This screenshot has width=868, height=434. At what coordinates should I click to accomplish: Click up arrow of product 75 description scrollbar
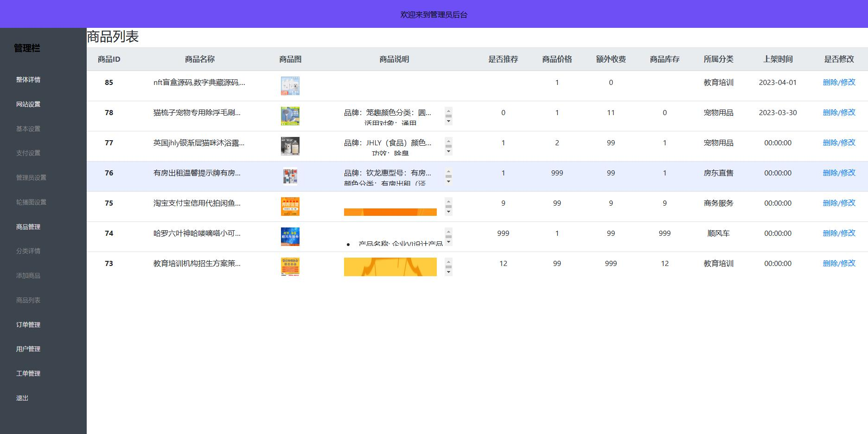(448, 201)
